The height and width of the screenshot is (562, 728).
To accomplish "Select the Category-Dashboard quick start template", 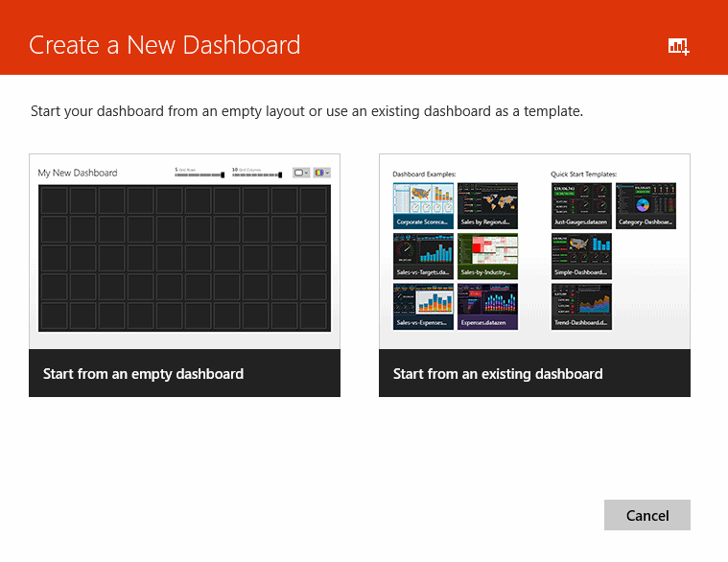I will (645, 205).
